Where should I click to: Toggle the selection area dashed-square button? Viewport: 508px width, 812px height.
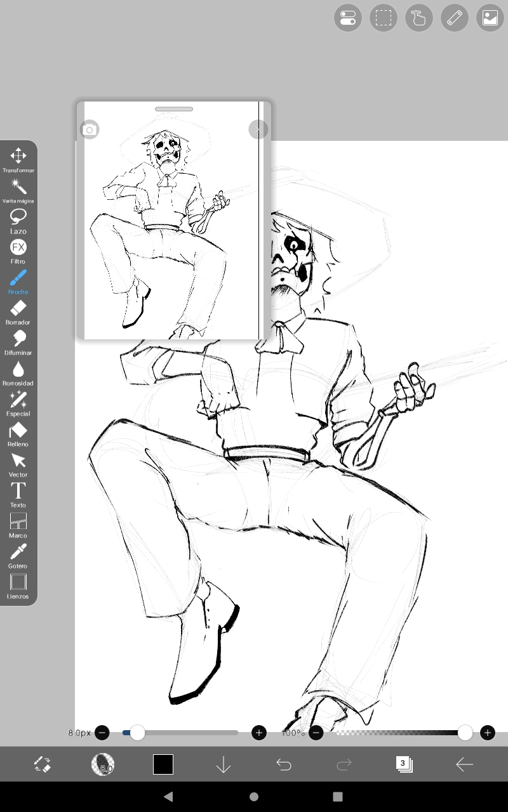point(384,18)
